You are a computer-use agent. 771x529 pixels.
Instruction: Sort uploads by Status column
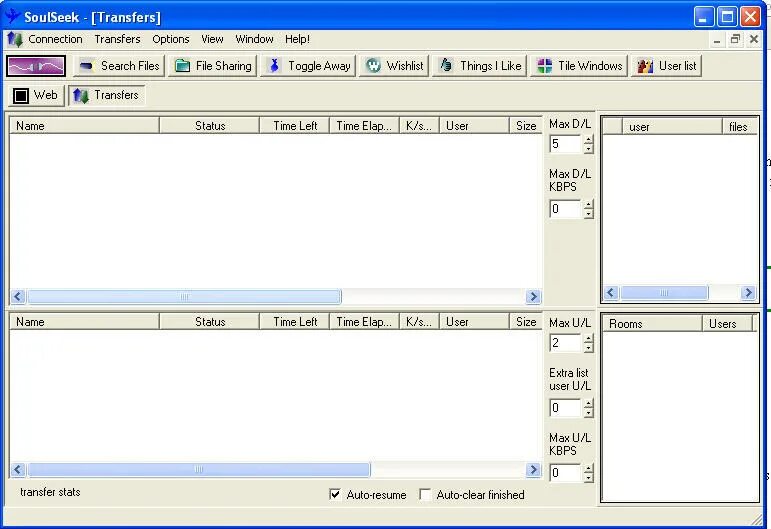209,322
